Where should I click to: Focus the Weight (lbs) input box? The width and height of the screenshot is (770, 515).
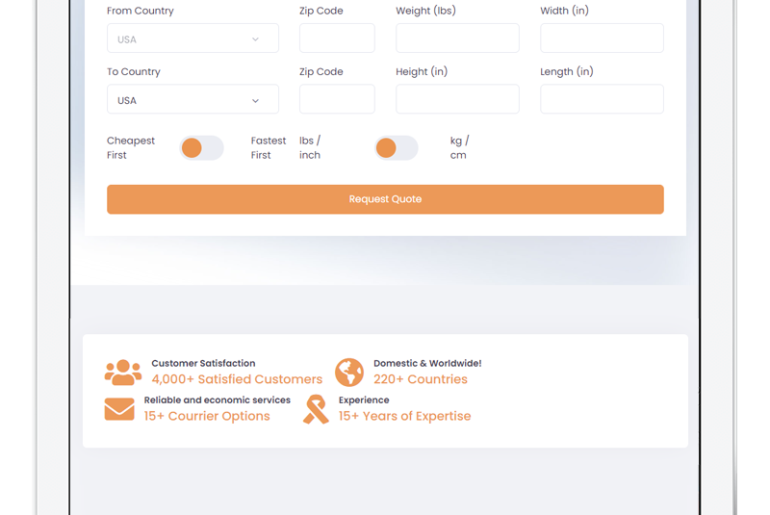tap(457, 39)
